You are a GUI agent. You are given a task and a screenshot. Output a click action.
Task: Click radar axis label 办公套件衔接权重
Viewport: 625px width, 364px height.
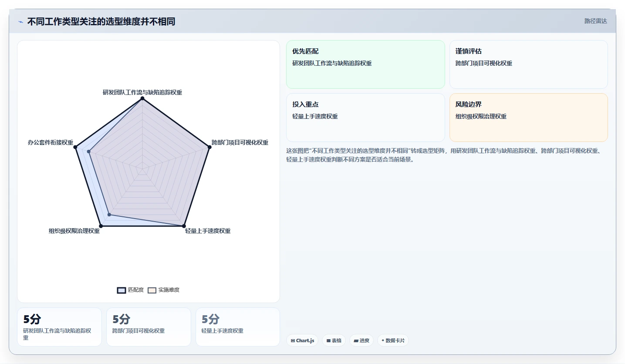coord(51,142)
